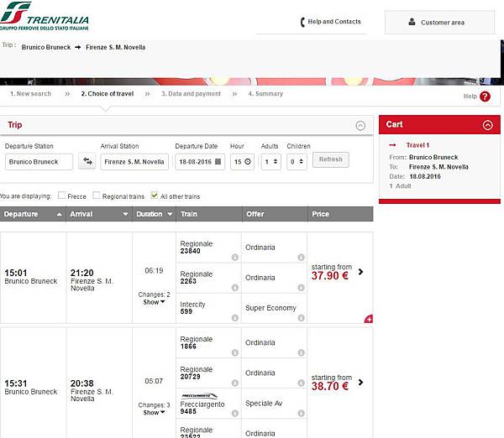Click the 38.70 € price
The image size is (504, 438).
[330, 386]
